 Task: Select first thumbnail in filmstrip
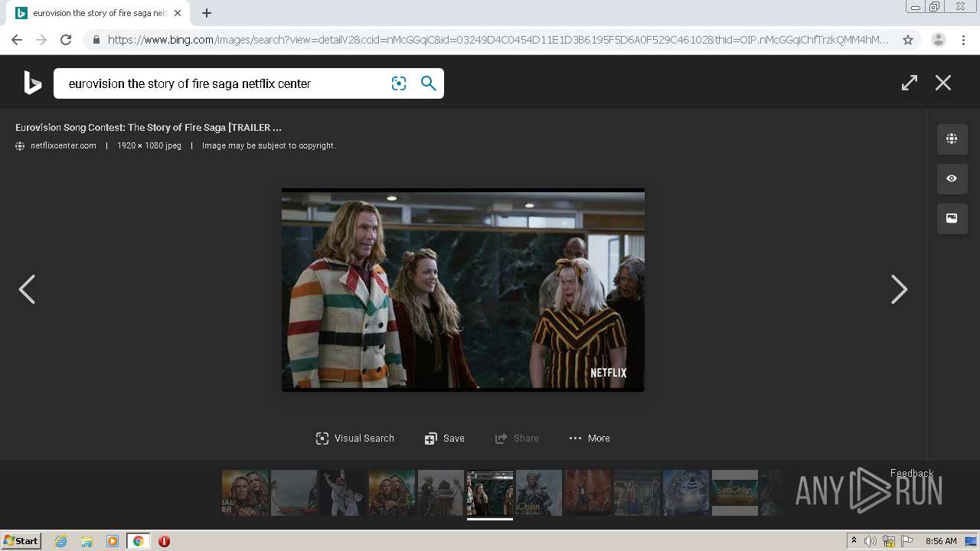point(246,493)
